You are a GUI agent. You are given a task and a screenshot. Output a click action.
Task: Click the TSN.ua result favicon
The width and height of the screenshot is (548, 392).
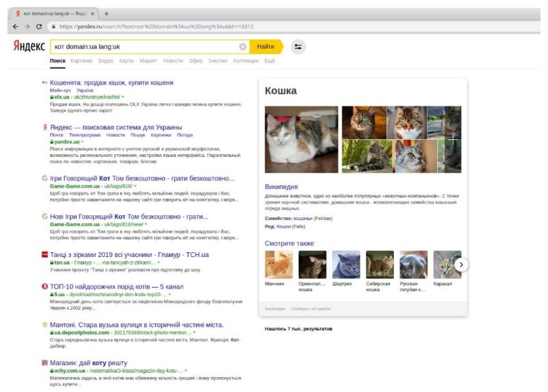[x=45, y=254]
